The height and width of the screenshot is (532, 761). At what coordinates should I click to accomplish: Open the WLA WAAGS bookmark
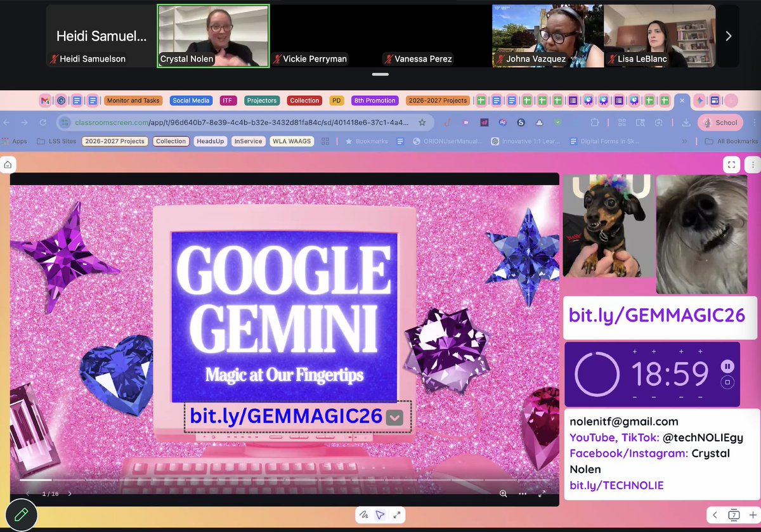[x=292, y=141]
